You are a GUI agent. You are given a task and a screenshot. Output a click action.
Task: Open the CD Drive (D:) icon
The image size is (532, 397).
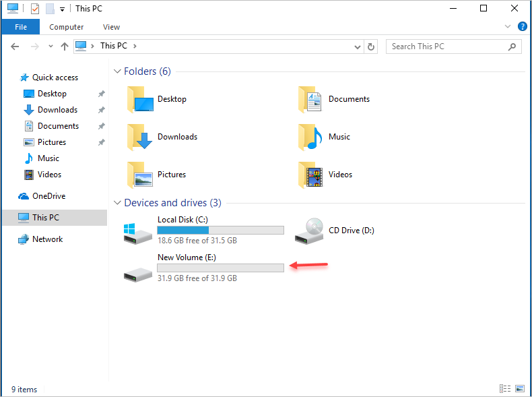tap(310, 231)
